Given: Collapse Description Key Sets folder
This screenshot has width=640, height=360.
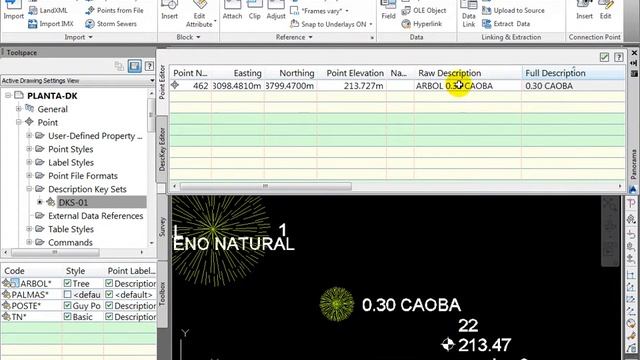Looking at the screenshot, I should [29, 189].
